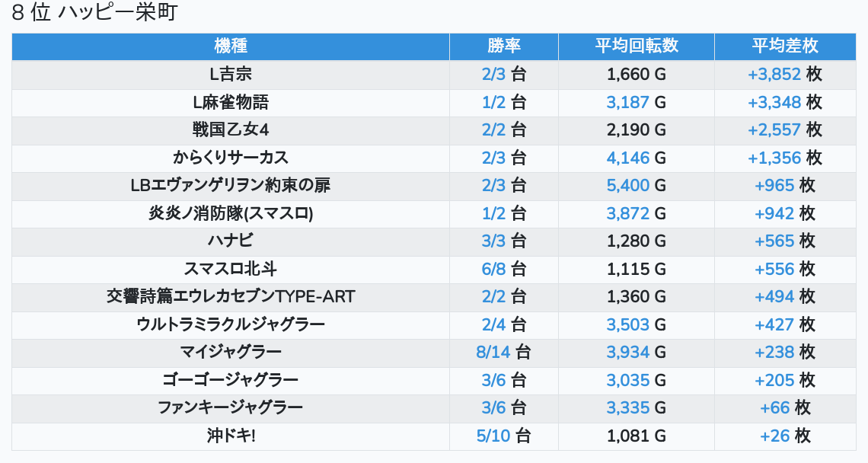
Task: Click the 1,360 G spin count
Action: tap(637, 296)
